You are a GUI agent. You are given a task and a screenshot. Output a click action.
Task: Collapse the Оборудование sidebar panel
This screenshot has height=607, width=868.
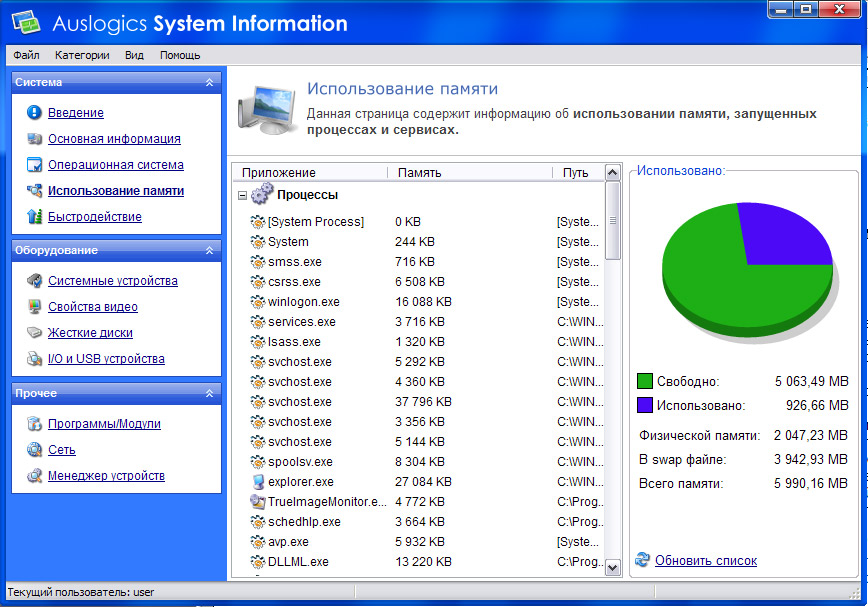pyautogui.click(x=209, y=251)
